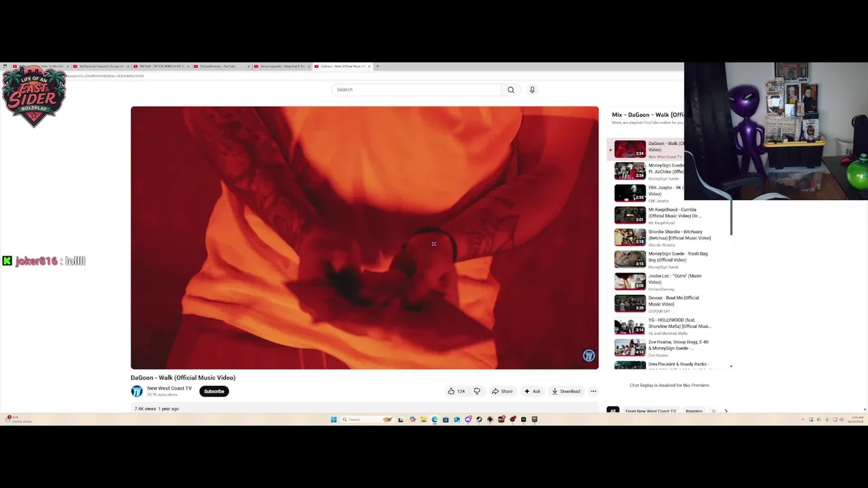Click the search magnifier button
The image size is (868, 488).
point(511,89)
